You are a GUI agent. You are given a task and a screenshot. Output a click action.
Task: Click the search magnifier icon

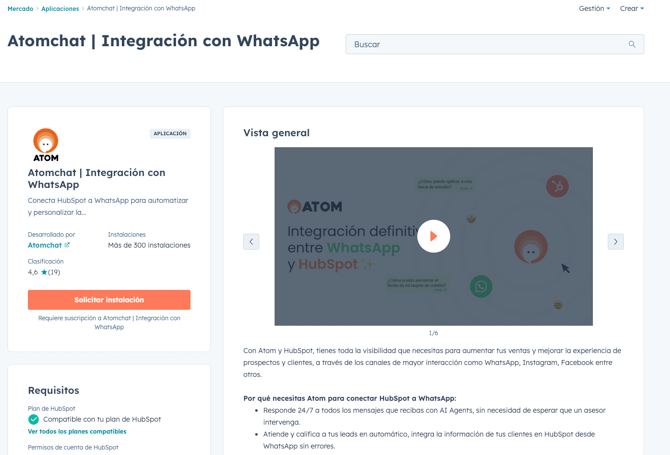pyautogui.click(x=631, y=44)
